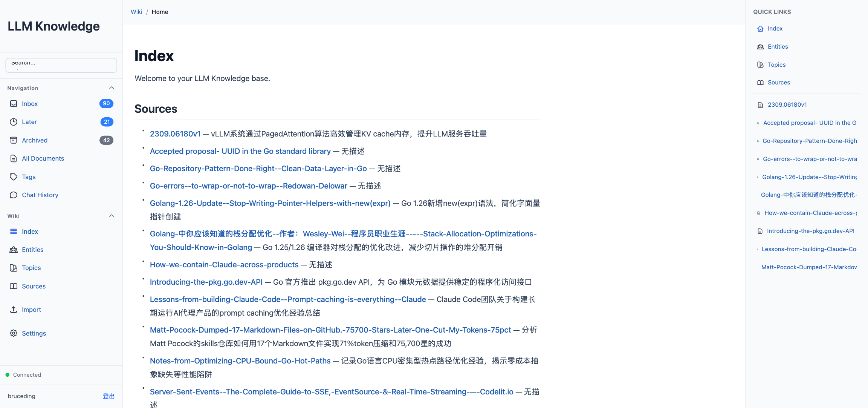Click the 登出 logout link
This screenshot has width=868, height=408.
click(x=108, y=396)
